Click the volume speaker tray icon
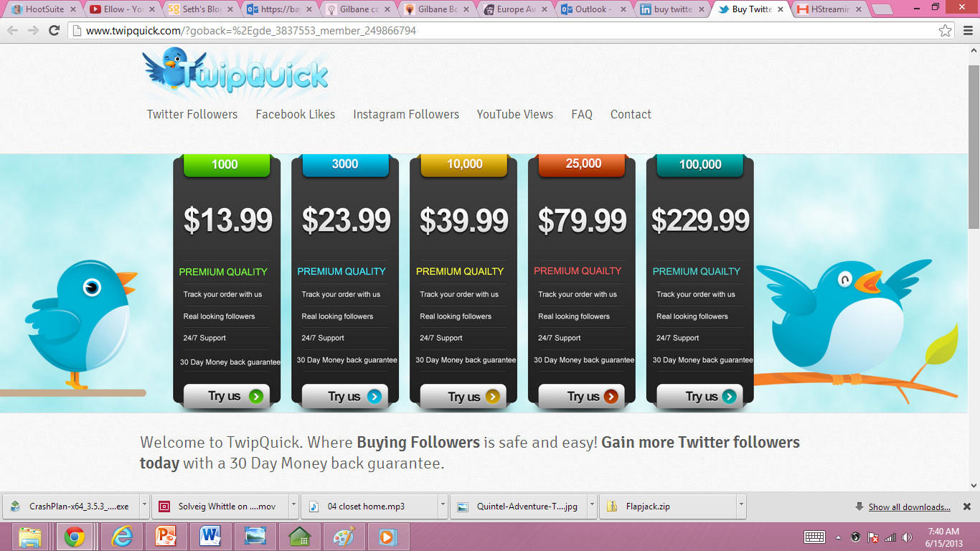Viewport: 980px width, 551px height. pyautogui.click(x=908, y=537)
